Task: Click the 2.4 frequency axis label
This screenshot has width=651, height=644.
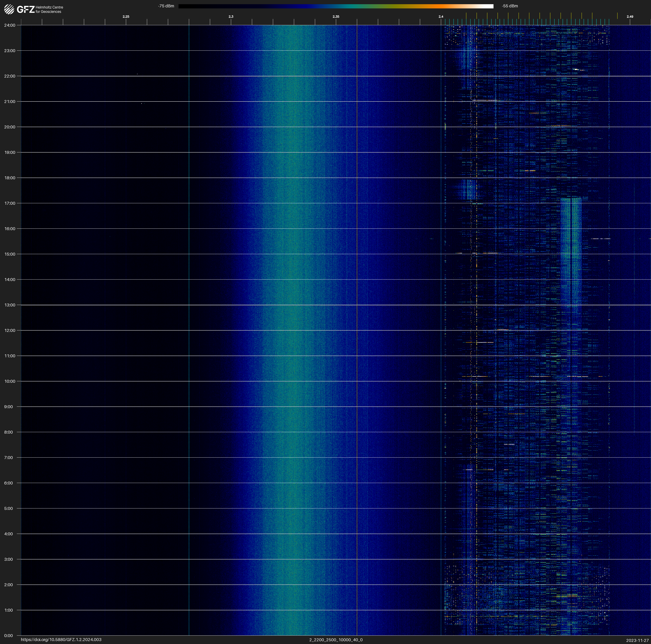Action: pyautogui.click(x=441, y=17)
